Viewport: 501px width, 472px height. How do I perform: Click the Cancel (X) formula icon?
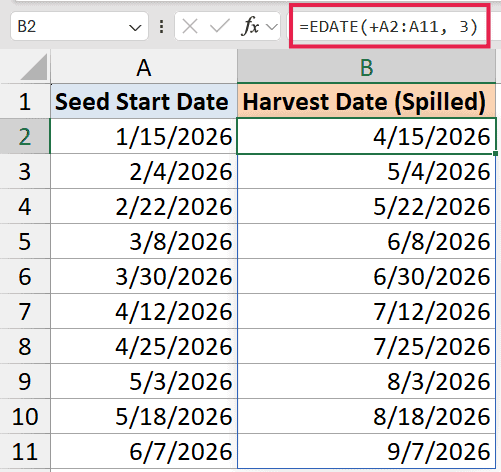(x=190, y=26)
